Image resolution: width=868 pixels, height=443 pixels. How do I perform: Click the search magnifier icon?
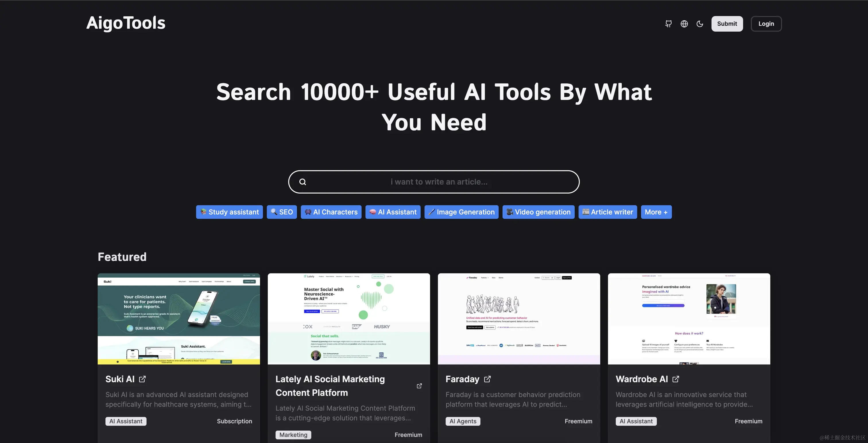pos(303,182)
